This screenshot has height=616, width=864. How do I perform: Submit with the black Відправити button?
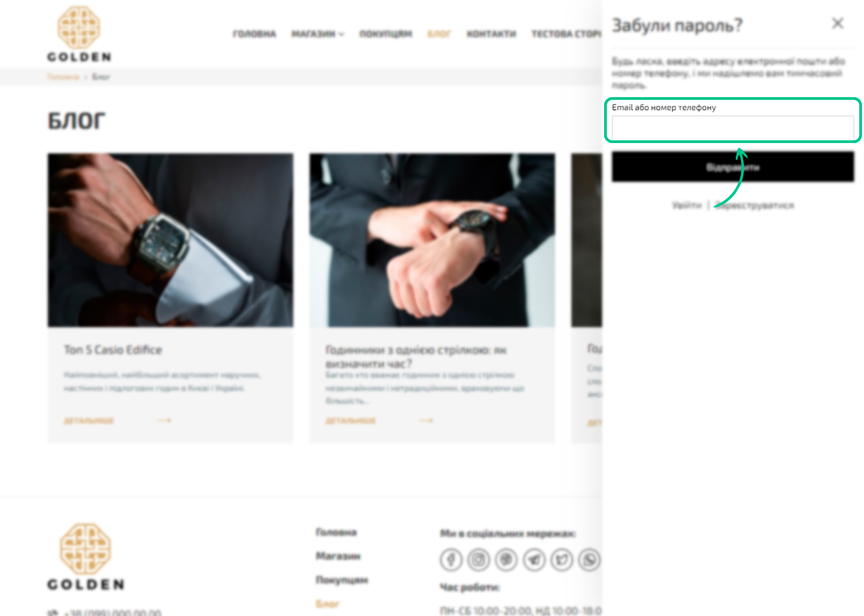click(732, 167)
